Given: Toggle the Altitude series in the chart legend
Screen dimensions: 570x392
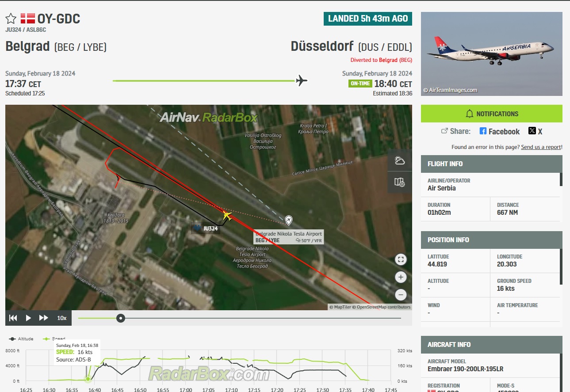Looking at the screenshot, I should [x=21, y=339].
